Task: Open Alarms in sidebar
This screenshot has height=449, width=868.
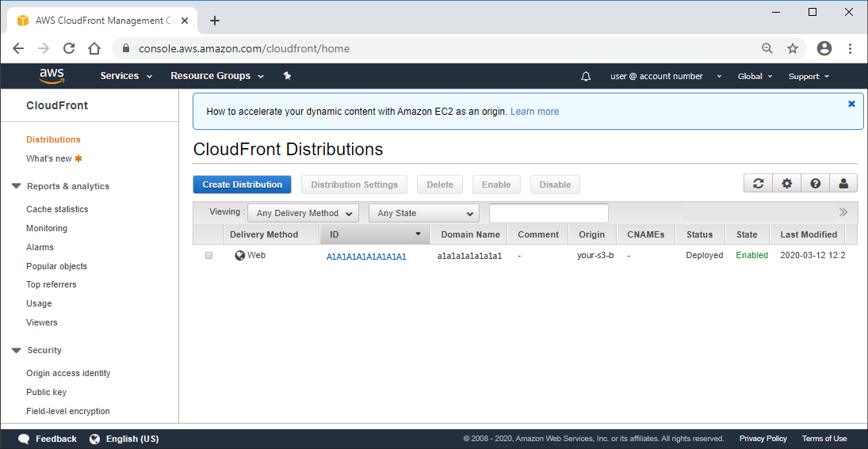Action: coord(40,247)
